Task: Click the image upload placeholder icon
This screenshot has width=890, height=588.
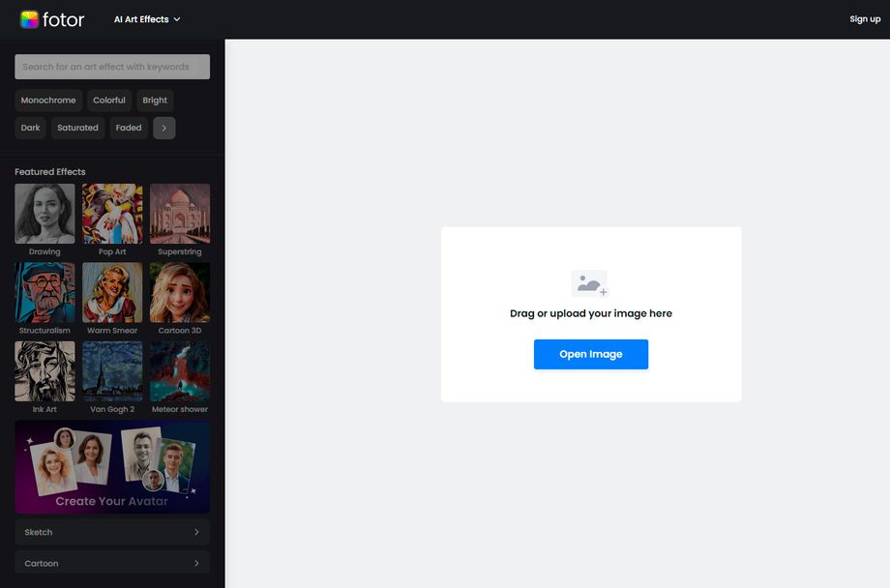Action: pyautogui.click(x=590, y=284)
